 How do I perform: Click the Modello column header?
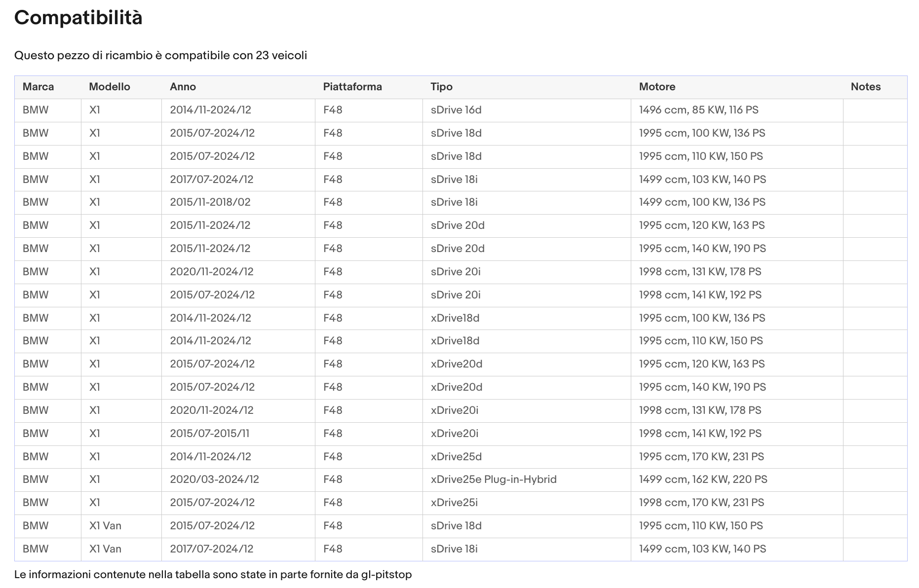point(110,87)
